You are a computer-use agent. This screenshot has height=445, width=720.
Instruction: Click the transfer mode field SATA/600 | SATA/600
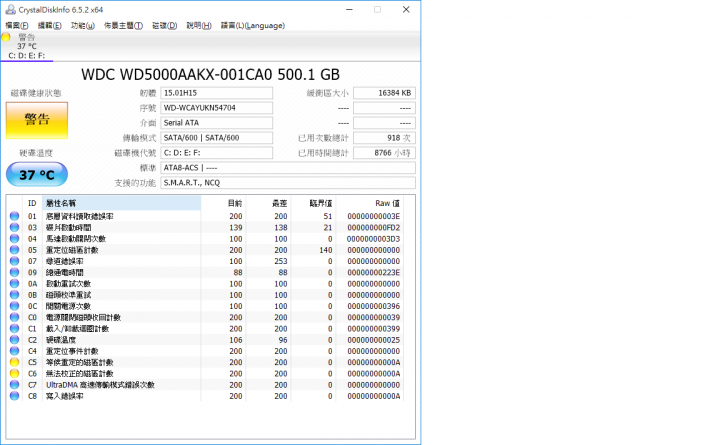[216, 138]
